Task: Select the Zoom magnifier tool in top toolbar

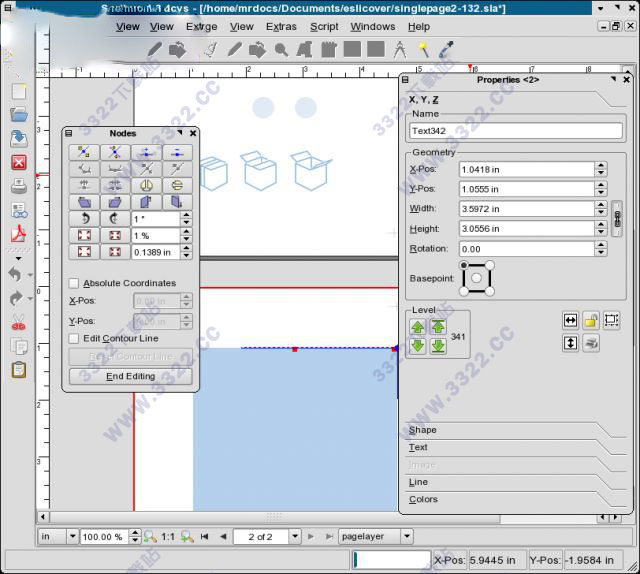Action: point(282,49)
